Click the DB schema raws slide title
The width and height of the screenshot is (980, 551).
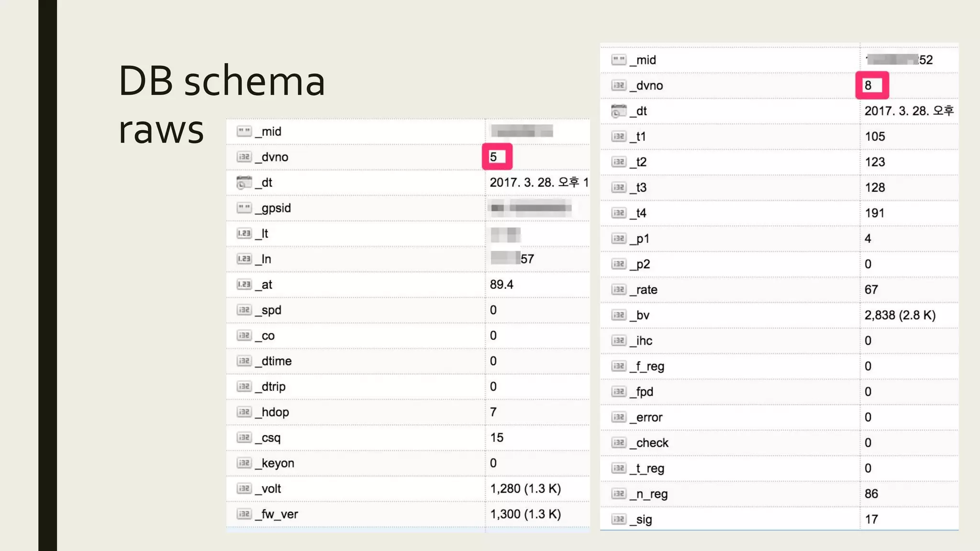(x=222, y=104)
